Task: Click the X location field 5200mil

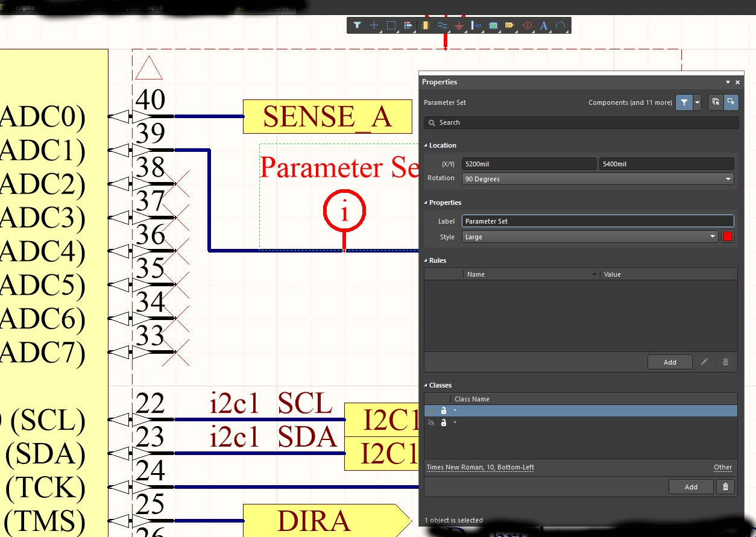Action: (x=529, y=164)
